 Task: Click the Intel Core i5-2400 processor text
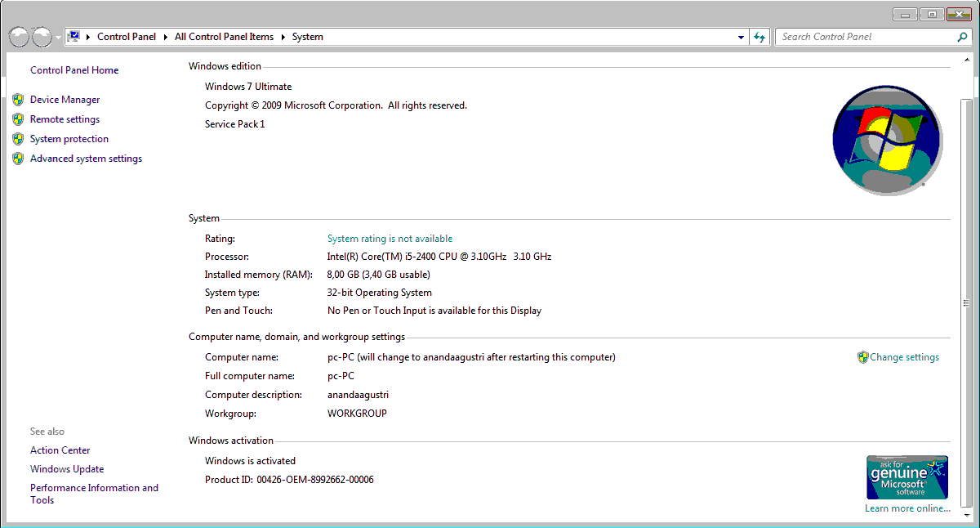[x=439, y=257]
